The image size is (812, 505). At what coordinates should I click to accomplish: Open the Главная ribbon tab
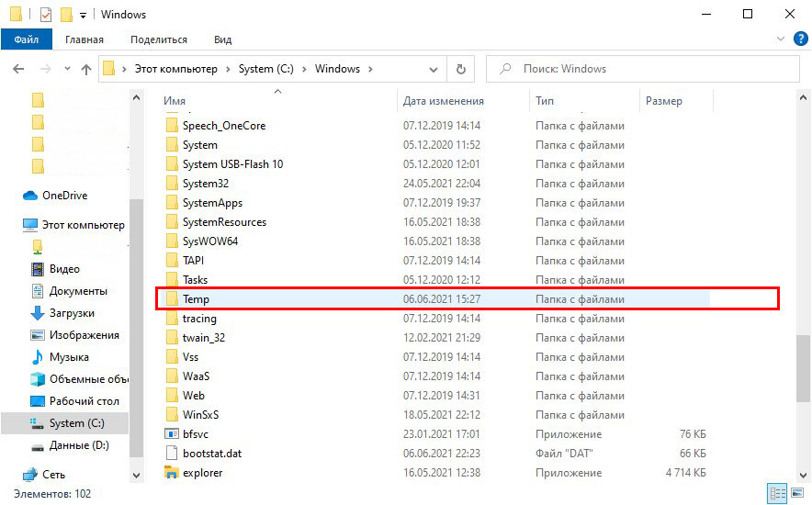(85, 39)
